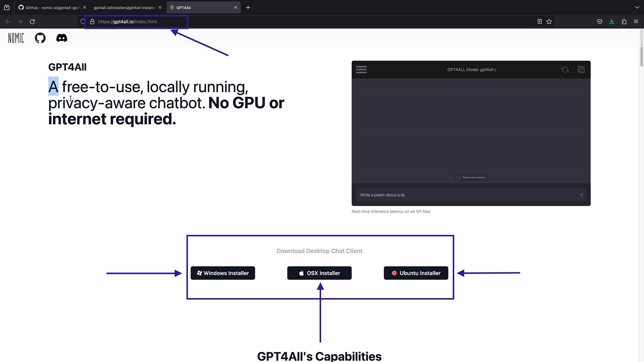644x362 pixels.
Task: Open the browser downloads panel
Action: [611, 22]
